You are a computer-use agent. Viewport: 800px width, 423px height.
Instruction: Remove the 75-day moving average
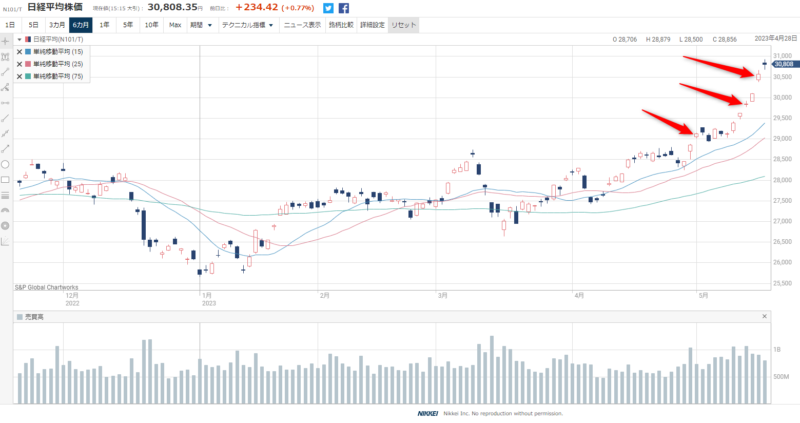click(x=19, y=76)
